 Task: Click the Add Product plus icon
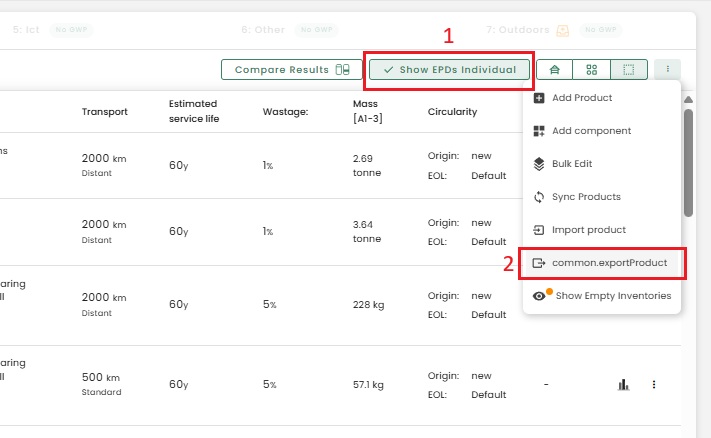point(539,98)
